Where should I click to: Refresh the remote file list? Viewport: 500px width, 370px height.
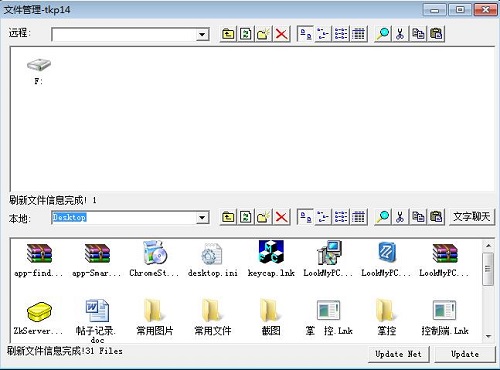click(x=246, y=34)
